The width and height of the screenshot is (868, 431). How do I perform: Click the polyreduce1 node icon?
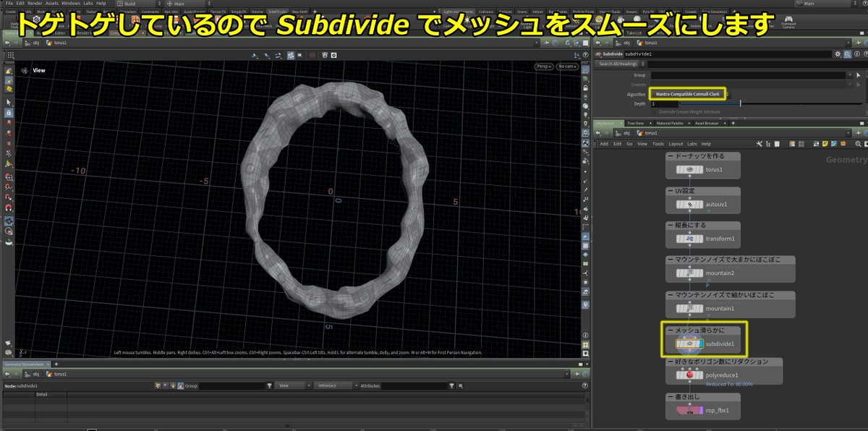click(x=689, y=375)
